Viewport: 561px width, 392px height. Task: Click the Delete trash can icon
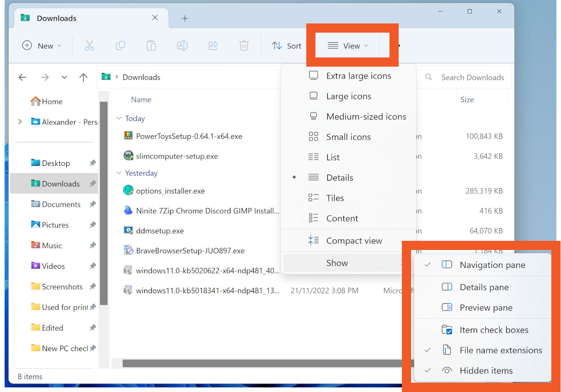pos(244,45)
